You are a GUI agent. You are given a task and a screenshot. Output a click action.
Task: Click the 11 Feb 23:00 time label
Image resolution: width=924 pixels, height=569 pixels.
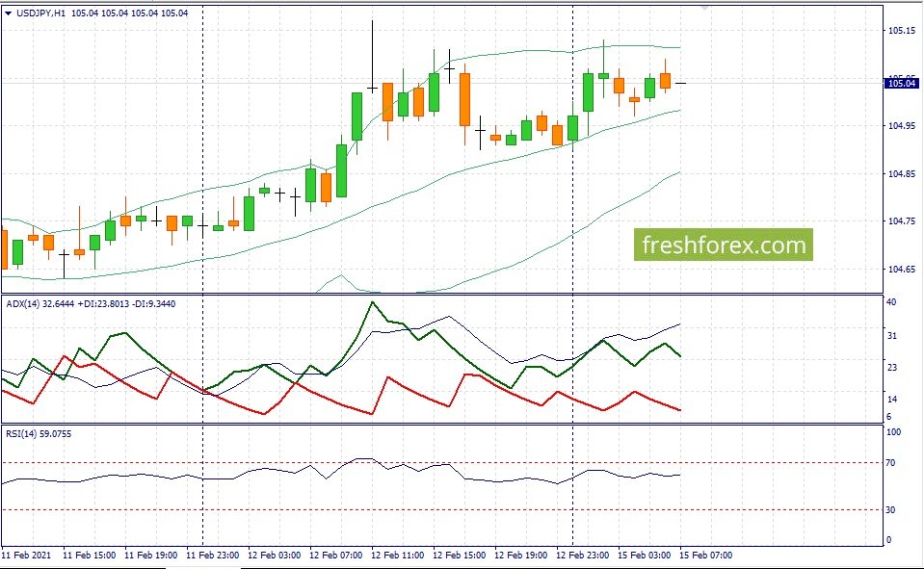pos(213,556)
